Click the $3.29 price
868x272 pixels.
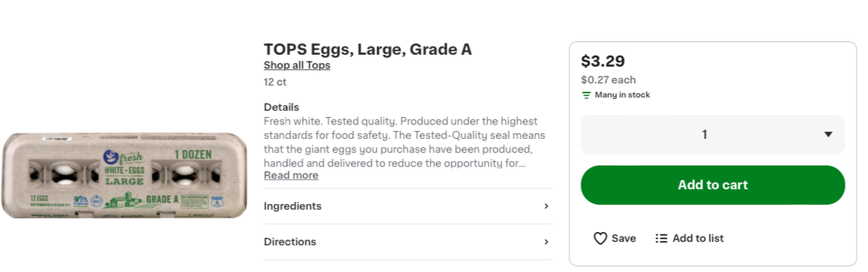pyautogui.click(x=603, y=61)
